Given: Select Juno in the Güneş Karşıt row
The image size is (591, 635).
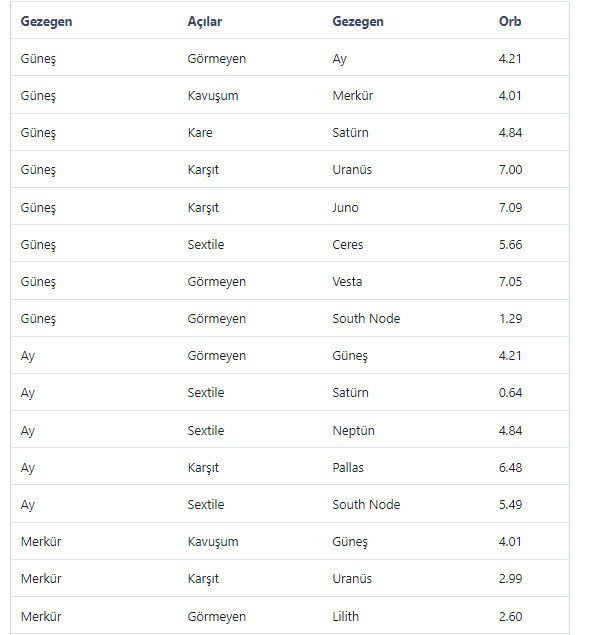Looking at the screenshot, I should point(345,207).
